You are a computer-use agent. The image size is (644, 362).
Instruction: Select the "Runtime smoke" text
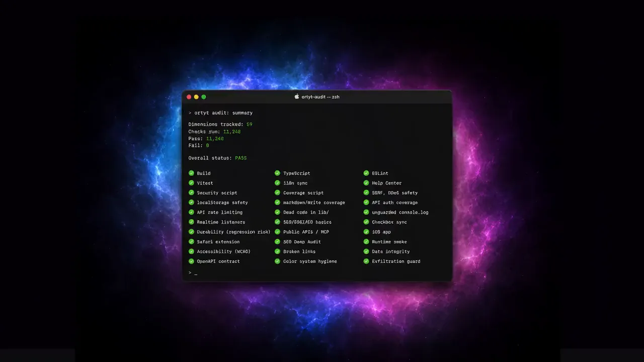pyautogui.click(x=389, y=242)
